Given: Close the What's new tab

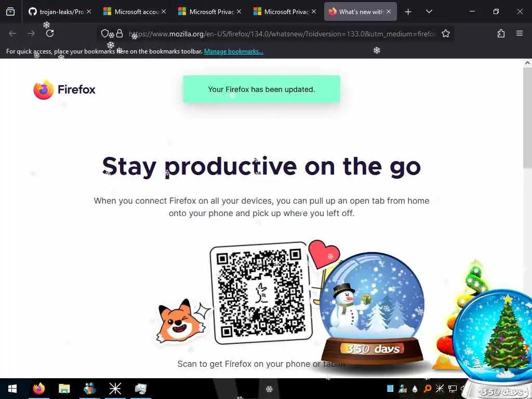Looking at the screenshot, I should coord(389,11).
